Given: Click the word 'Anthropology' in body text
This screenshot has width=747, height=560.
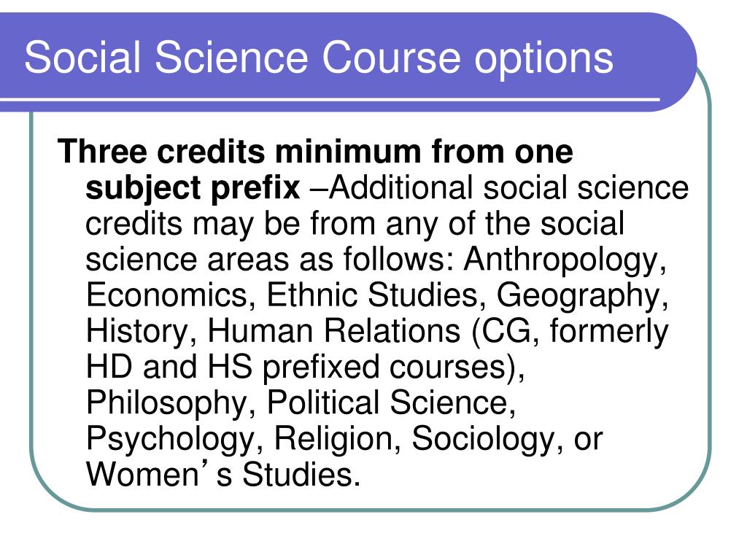Looking at the screenshot, I should (565, 261).
